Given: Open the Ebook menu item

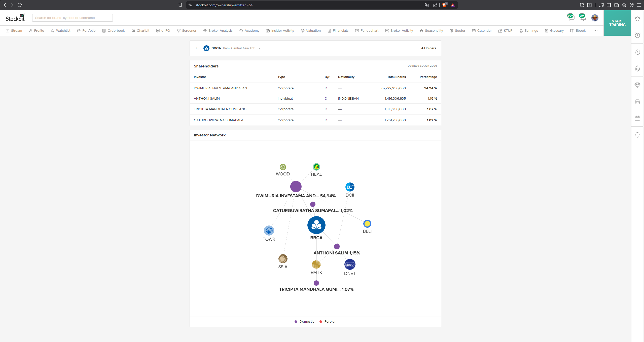Looking at the screenshot, I should click(578, 31).
